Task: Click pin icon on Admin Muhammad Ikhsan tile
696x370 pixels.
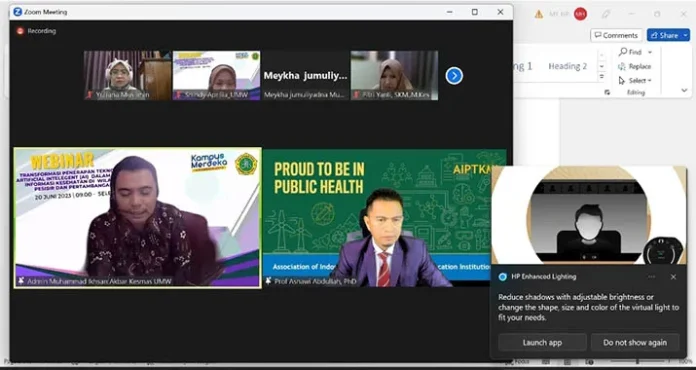Action: tap(20, 281)
